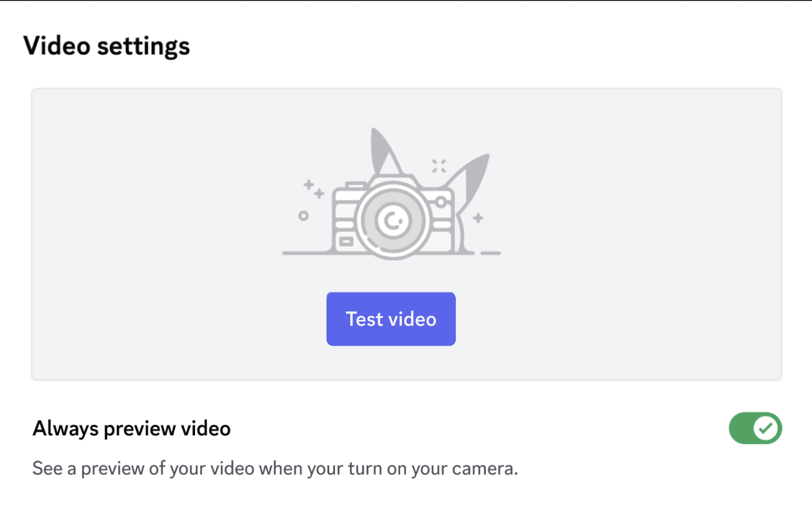The height and width of the screenshot is (509, 812).
Task: Click the ground line beneath the camera illustration
Action: click(x=305, y=253)
